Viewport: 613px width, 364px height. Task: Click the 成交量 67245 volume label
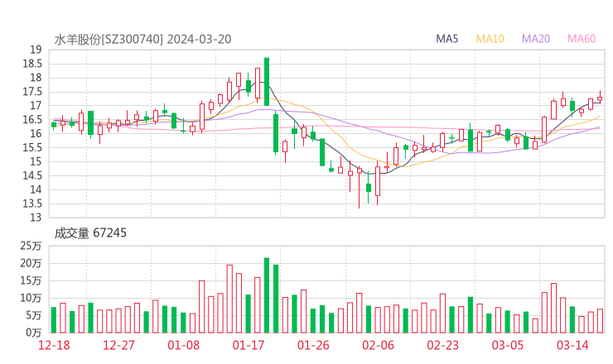point(90,233)
